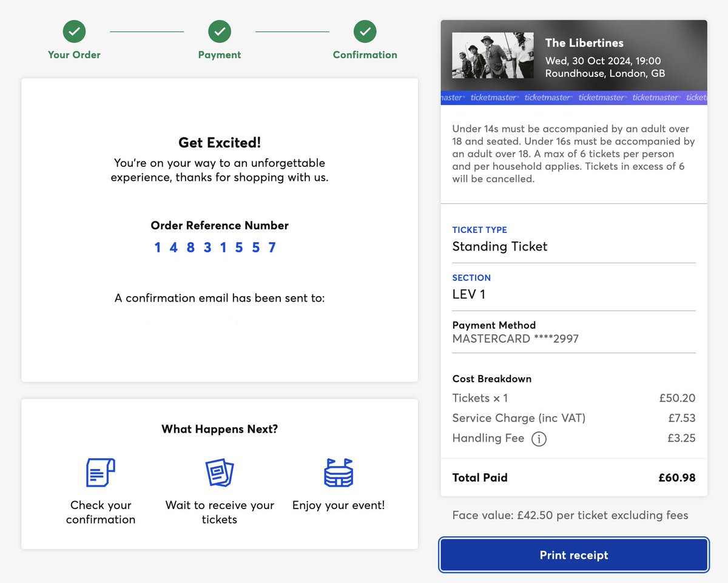
Task: Click the Print receipt button
Action: click(x=574, y=555)
